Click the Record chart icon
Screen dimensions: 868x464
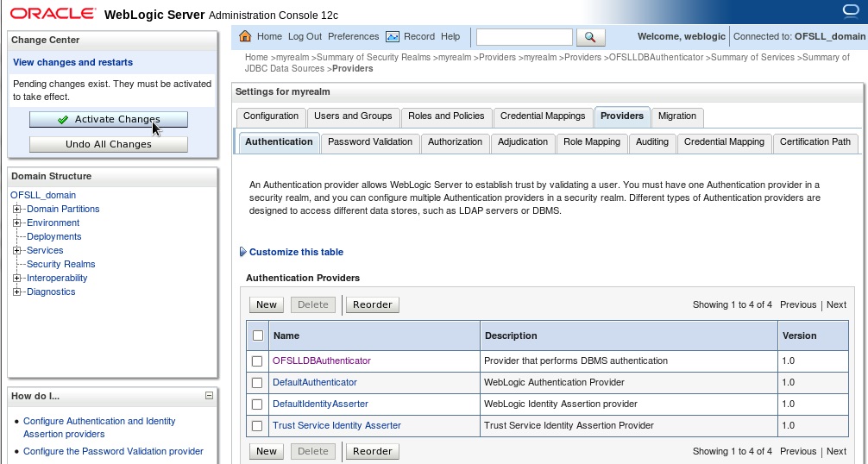tap(393, 36)
